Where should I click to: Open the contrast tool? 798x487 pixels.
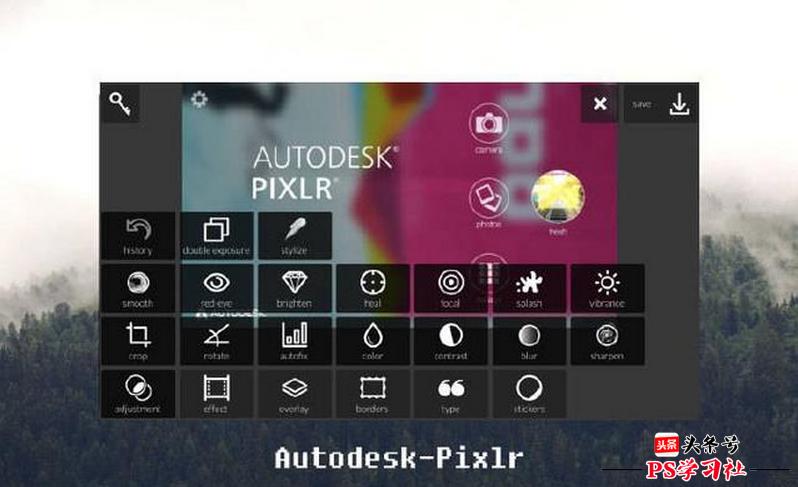(x=451, y=341)
